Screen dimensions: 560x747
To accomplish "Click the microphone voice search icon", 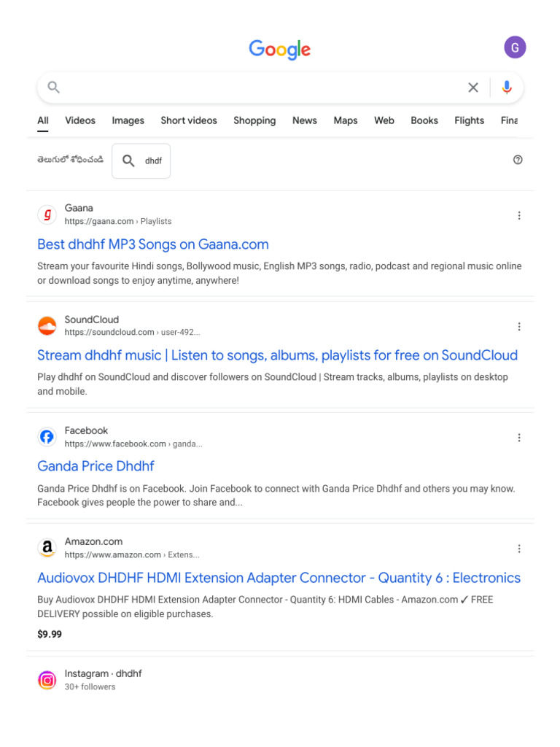I will pyautogui.click(x=507, y=88).
